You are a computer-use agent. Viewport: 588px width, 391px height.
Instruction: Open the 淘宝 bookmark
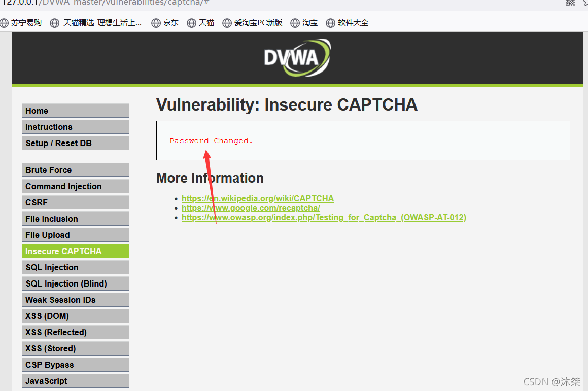(304, 23)
